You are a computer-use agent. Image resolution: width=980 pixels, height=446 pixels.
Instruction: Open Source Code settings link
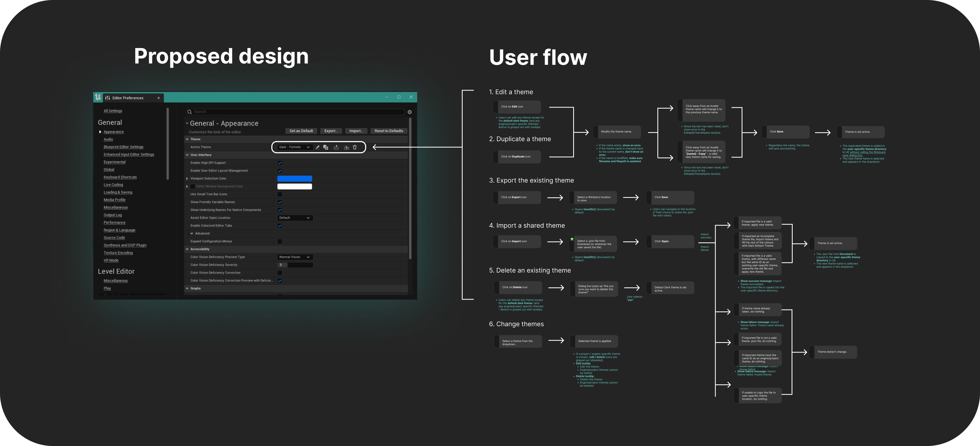[x=114, y=238]
